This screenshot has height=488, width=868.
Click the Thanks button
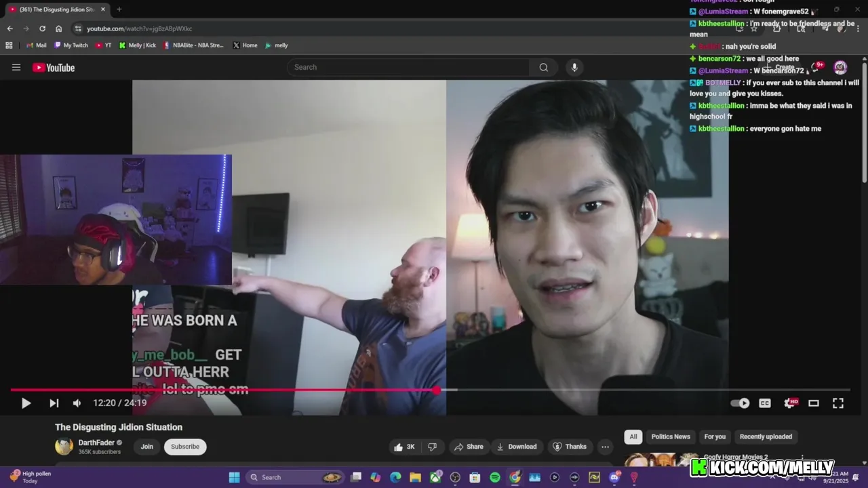[x=569, y=447]
